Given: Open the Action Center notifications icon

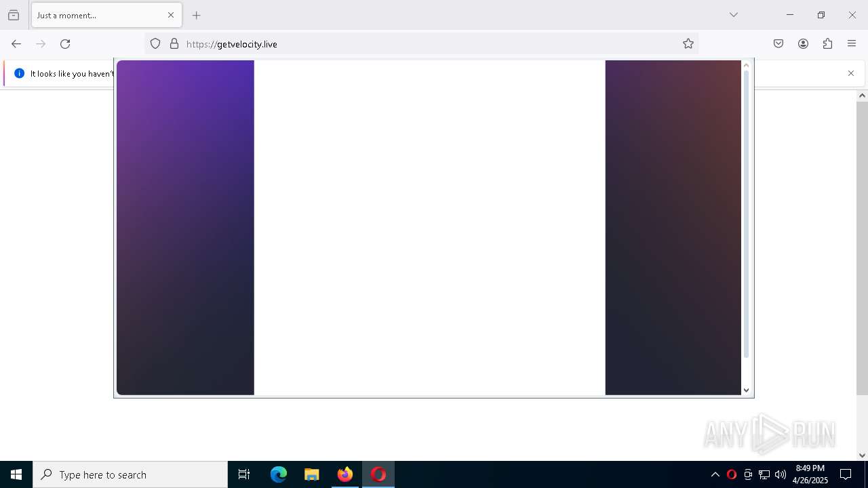Looking at the screenshot, I should [x=846, y=474].
